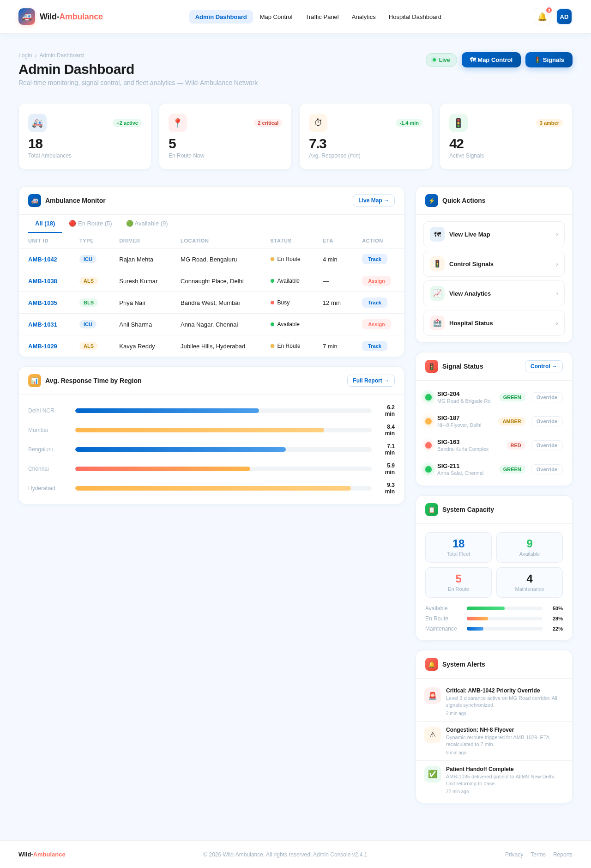Open the notifications bell
The height and width of the screenshot is (868, 591).
click(542, 17)
